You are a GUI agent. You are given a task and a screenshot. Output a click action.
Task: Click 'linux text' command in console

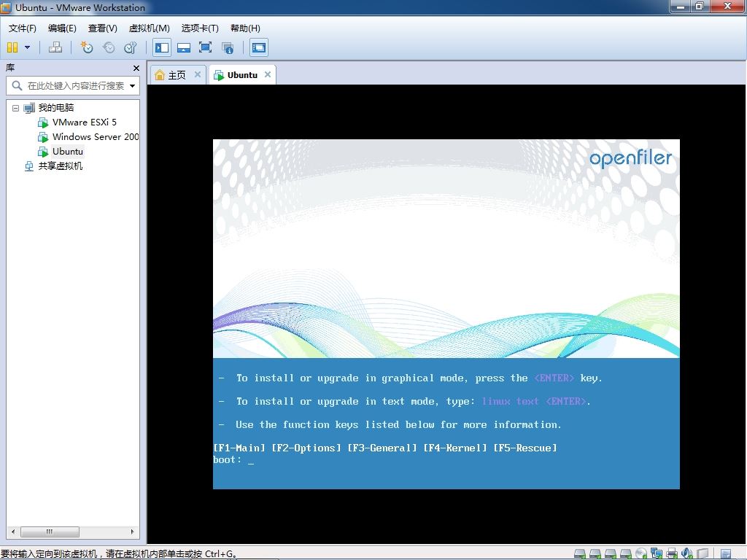coord(510,402)
